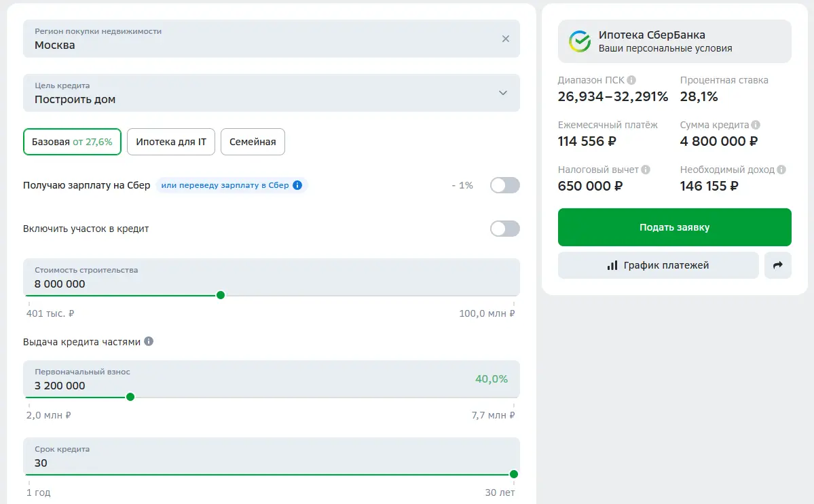Click the Регион покупки недвижимости field

point(272,39)
